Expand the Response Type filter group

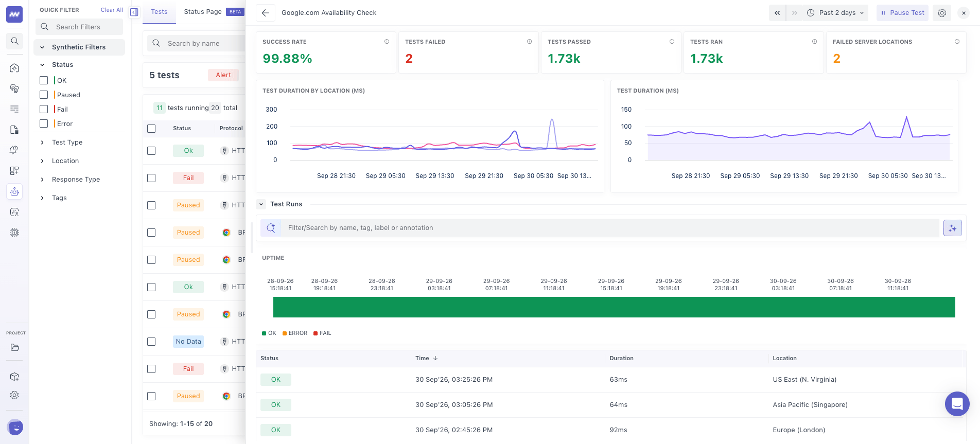tap(42, 180)
